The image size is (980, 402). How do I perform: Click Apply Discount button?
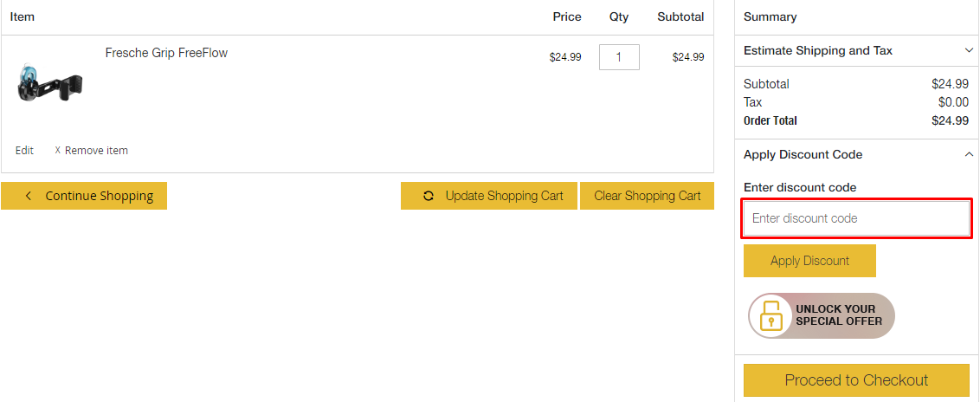click(809, 261)
